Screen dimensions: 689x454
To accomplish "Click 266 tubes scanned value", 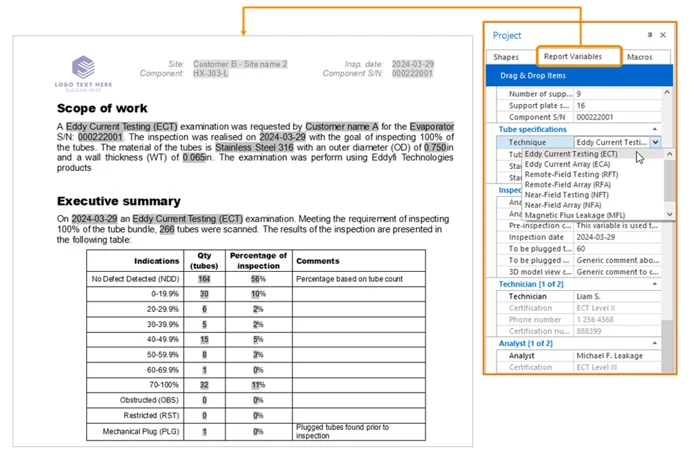I will coord(167,229).
